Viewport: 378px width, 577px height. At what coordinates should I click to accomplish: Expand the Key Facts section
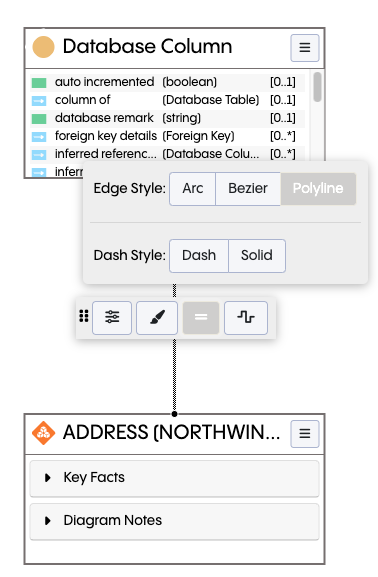(x=174, y=478)
